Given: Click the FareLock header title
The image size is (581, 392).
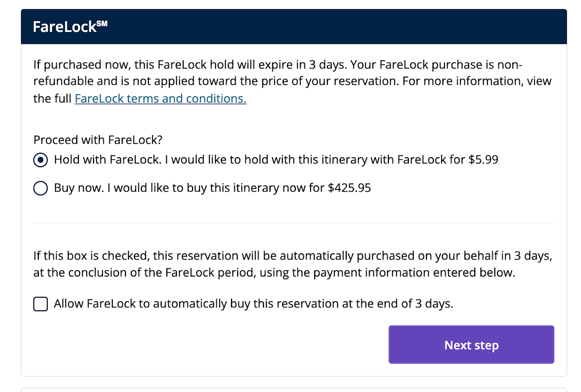Looking at the screenshot, I should tap(65, 26).
